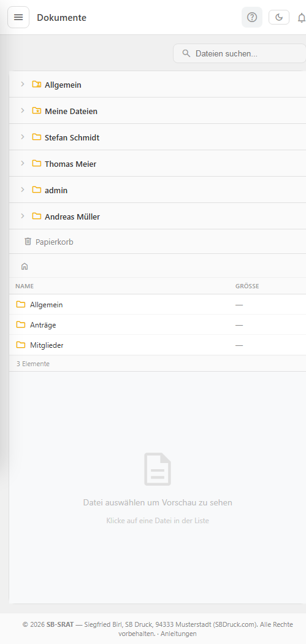306x644 pixels.
Task: Sort the list by the NAME column header
Action: pyautogui.click(x=25, y=286)
